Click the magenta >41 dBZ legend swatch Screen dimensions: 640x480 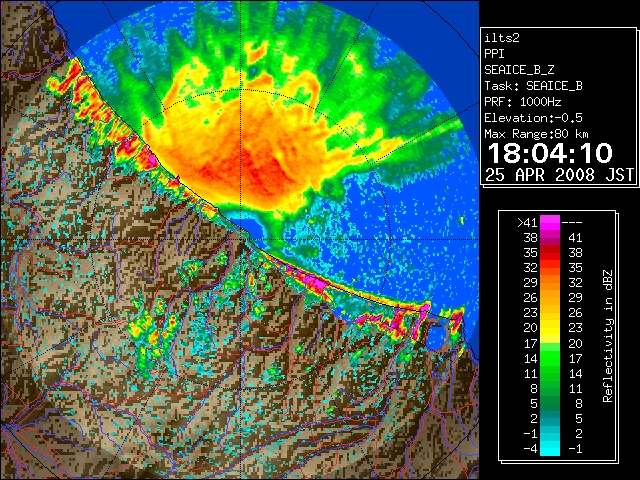click(x=550, y=222)
